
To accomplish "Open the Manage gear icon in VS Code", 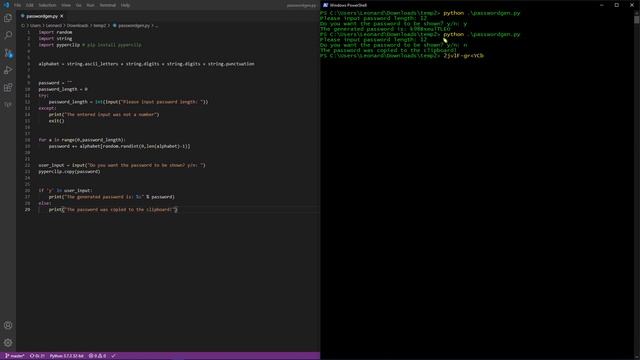I will tap(8, 342).
